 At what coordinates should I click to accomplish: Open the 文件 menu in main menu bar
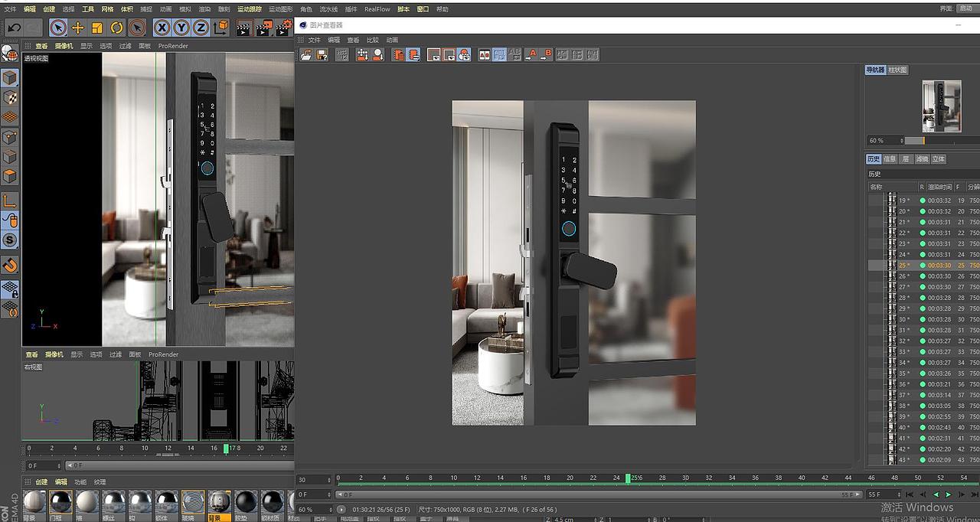point(10,9)
